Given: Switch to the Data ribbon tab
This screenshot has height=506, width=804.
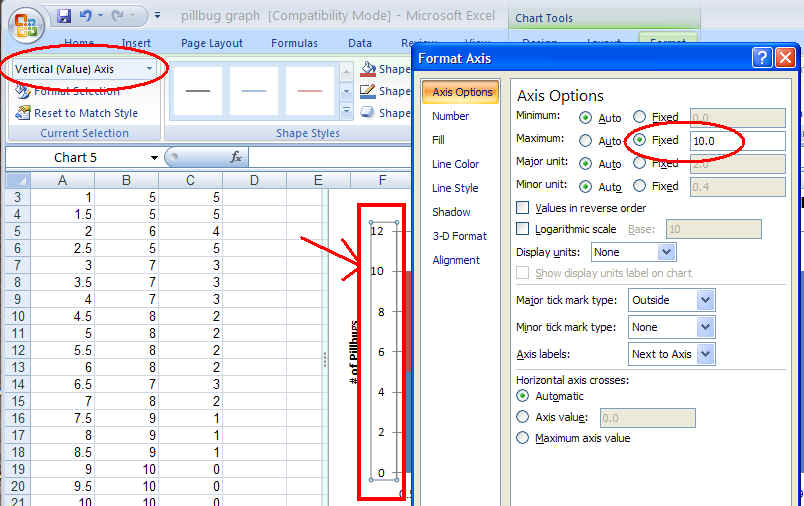Looking at the screenshot, I should point(359,43).
